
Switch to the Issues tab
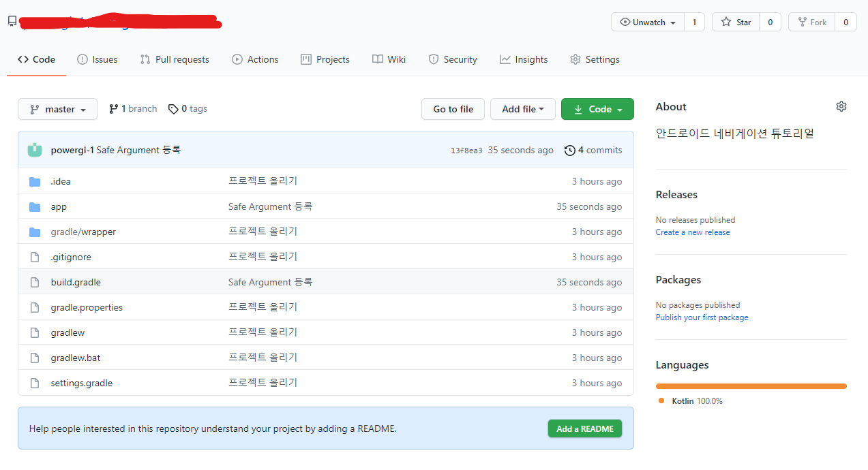[98, 59]
